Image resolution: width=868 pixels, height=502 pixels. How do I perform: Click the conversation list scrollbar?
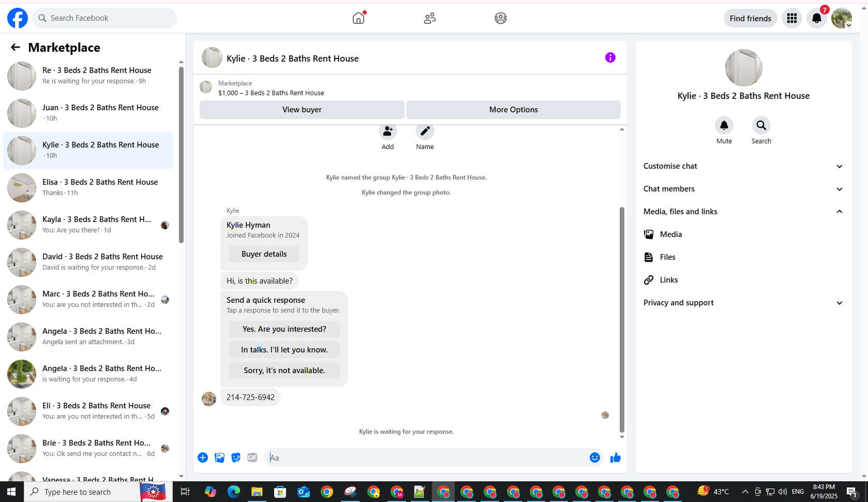181,155
